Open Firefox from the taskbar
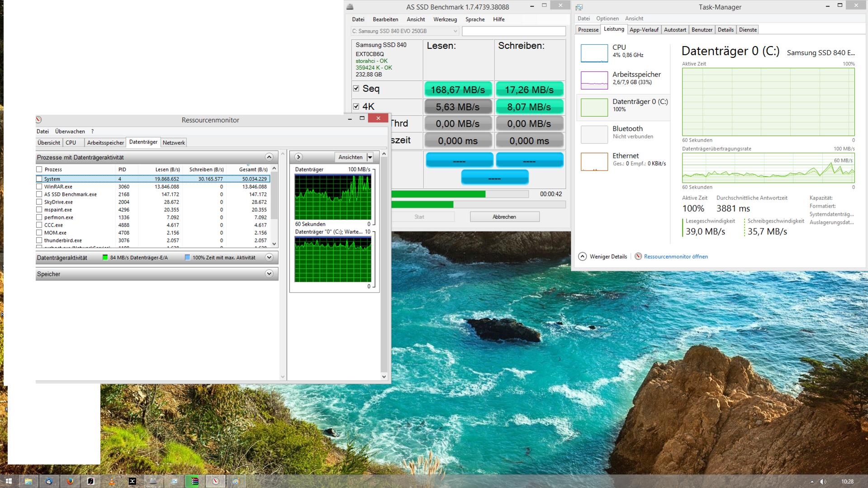The image size is (868, 488). coord(70,481)
